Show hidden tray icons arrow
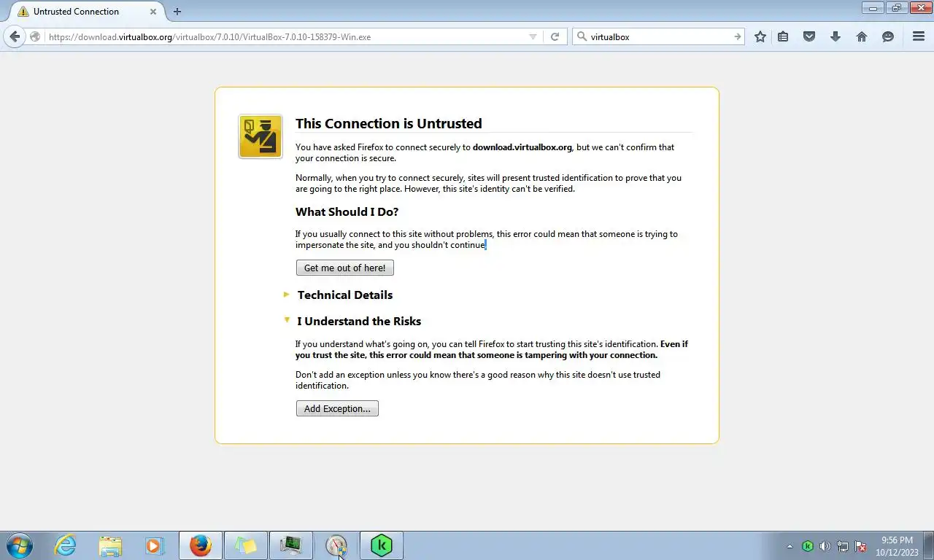This screenshot has height=560, width=934. tap(790, 546)
